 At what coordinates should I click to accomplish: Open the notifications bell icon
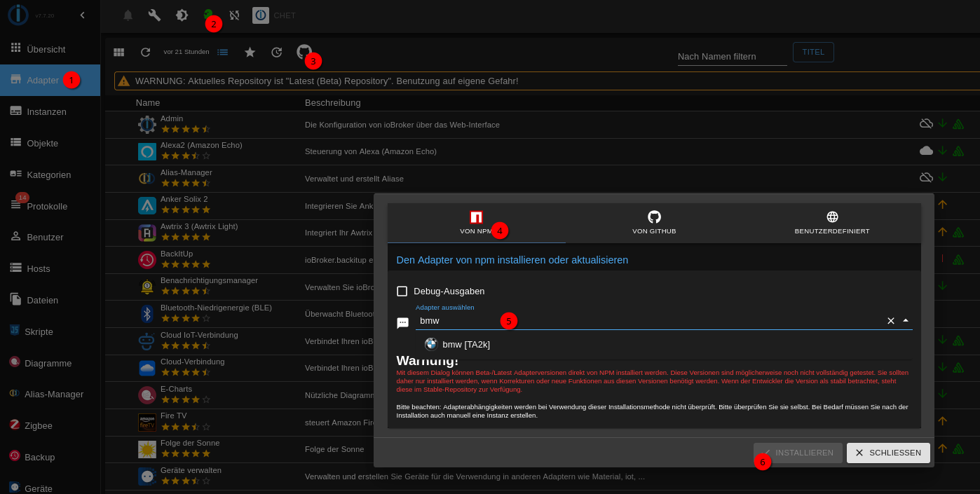coord(128,15)
